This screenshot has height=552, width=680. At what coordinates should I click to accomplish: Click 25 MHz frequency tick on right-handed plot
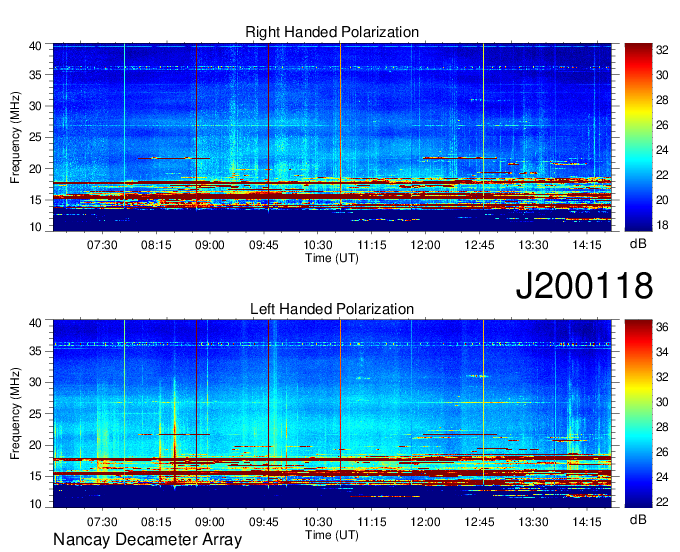tap(35, 138)
